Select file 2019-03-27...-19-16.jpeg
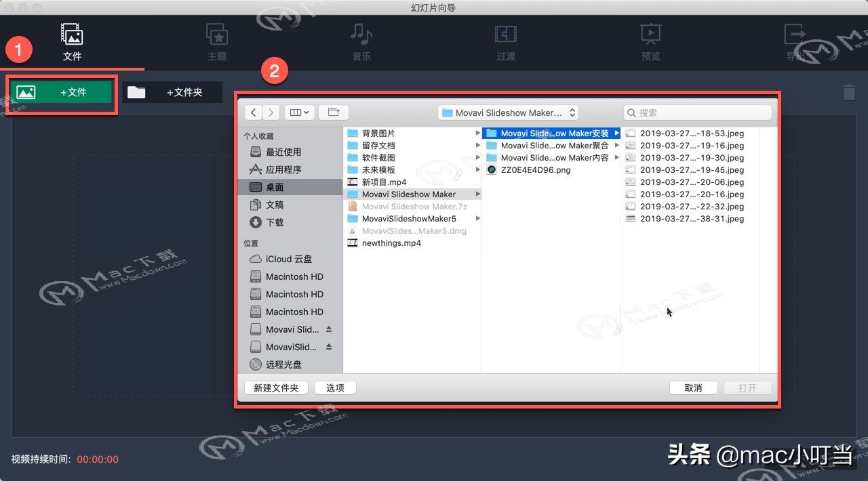The width and height of the screenshot is (868, 481). 690,146
